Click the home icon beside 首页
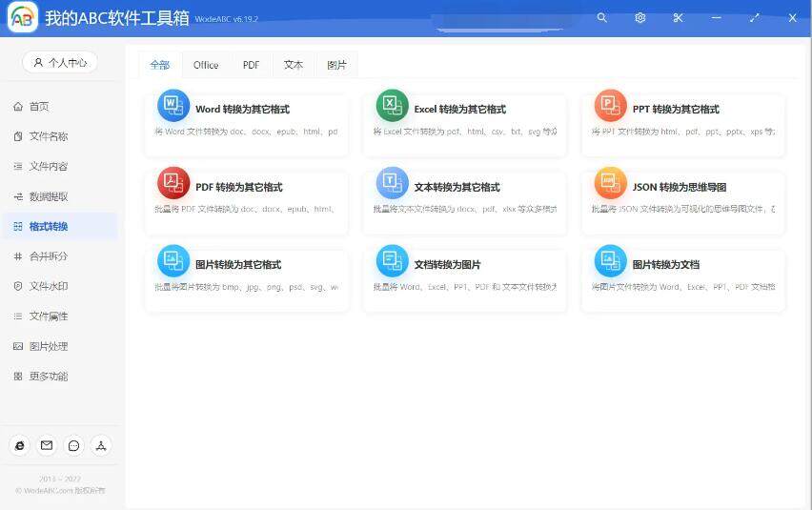Screen dimensions: 812x510 click(18, 107)
